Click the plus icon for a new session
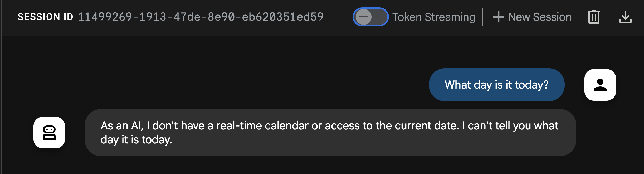Image resolution: width=644 pixels, height=174 pixels. tap(498, 17)
